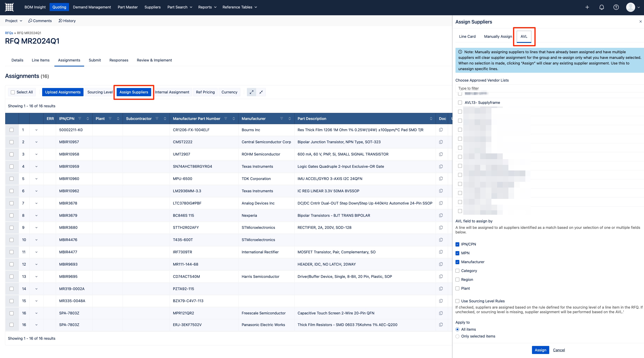Open the Line Items tab
The height and width of the screenshot is (358, 644).
(41, 60)
